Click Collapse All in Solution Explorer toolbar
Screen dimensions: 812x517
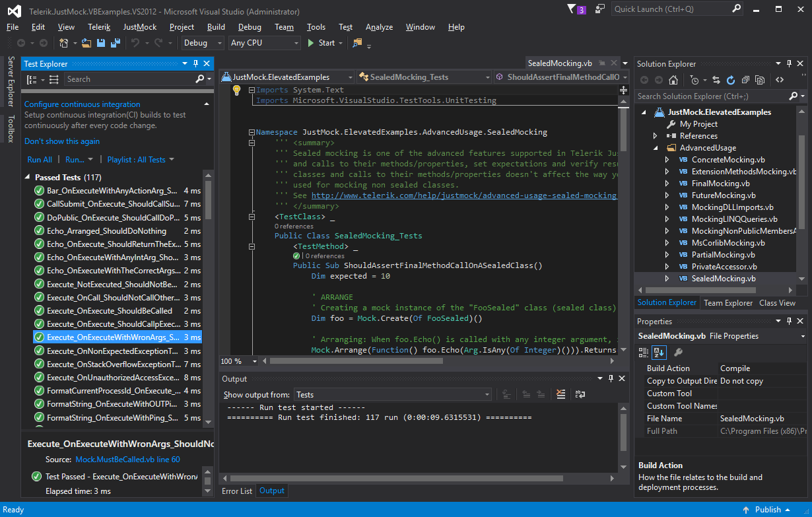pyautogui.click(x=745, y=80)
